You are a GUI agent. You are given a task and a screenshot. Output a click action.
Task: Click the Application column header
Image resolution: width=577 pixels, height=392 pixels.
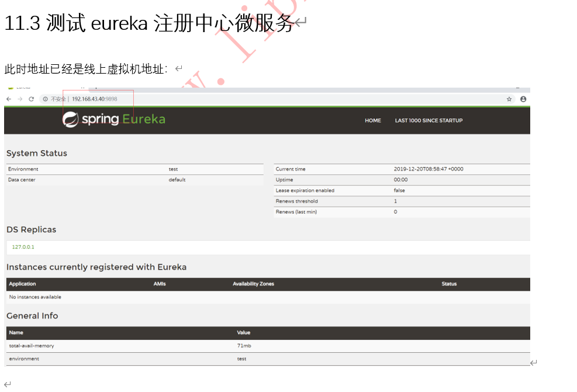(22, 283)
